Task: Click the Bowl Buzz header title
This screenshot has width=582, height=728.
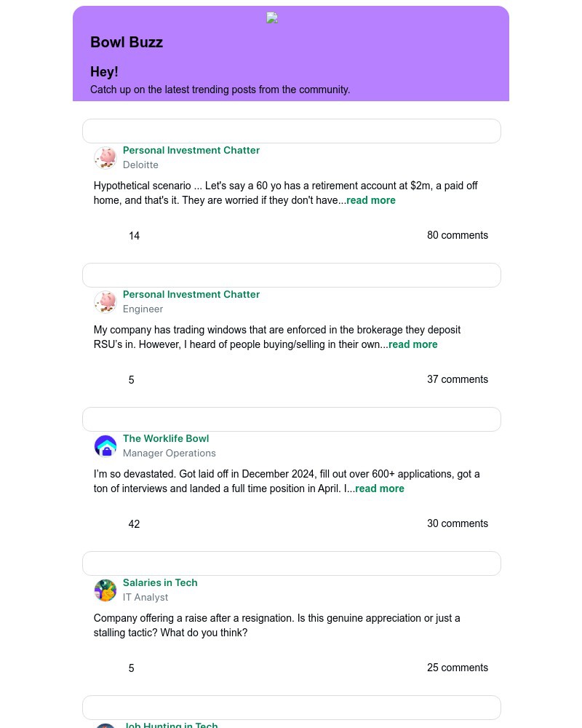Action: 127,42
